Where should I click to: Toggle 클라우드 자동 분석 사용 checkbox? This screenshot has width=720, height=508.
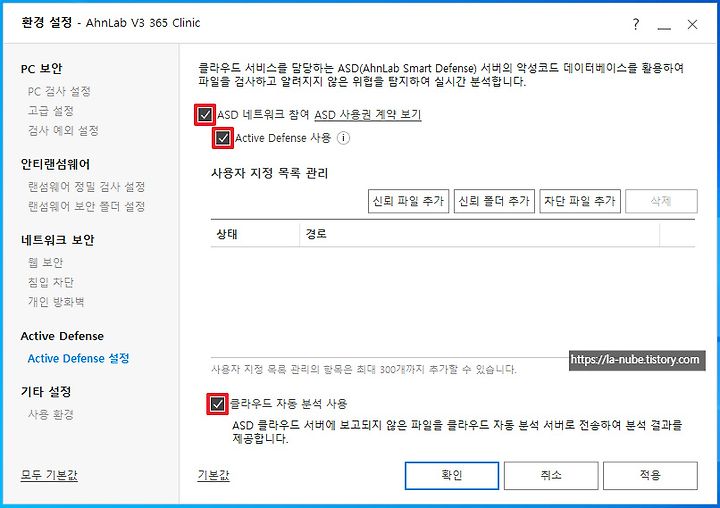click(217, 404)
